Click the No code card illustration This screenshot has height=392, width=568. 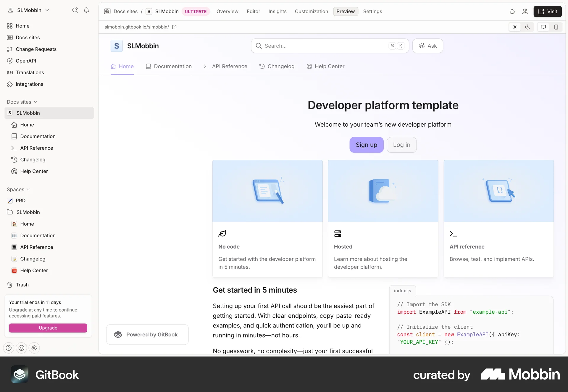pos(267,191)
